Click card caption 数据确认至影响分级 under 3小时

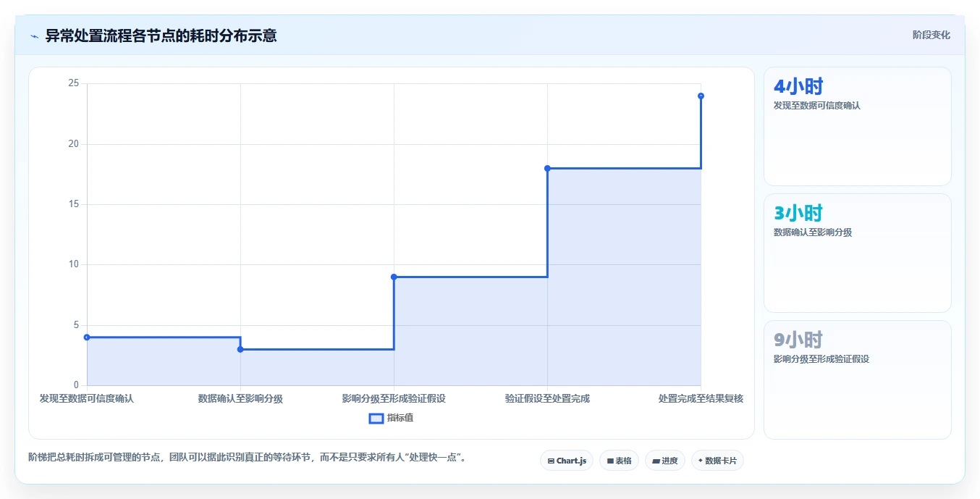(813, 232)
